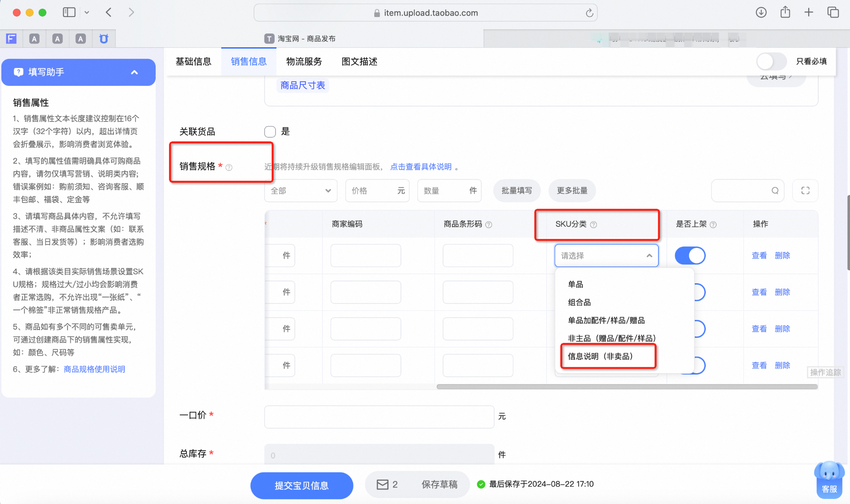Click first row 商家编码 input field
The image size is (850, 504).
pos(366,256)
